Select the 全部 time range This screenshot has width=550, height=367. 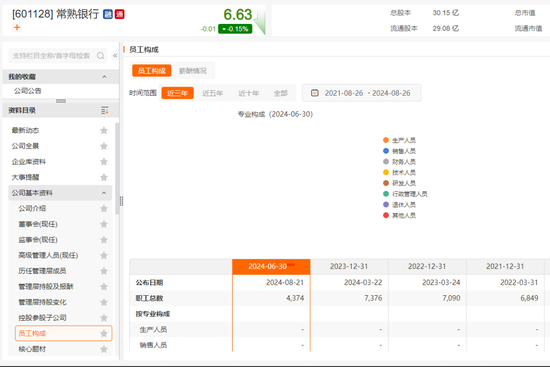[x=281, y=93]
